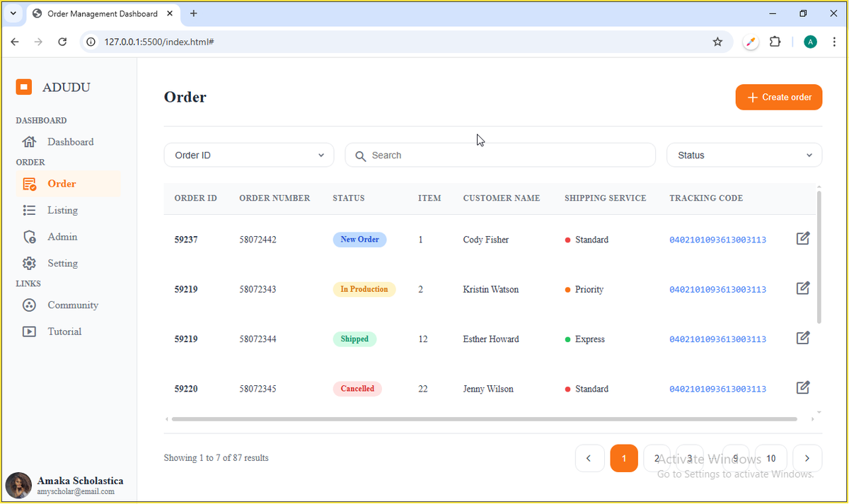The height and width of the screenshot is (504, 849).
Task: Click the In Production status badge
Action: click(364, 288)
